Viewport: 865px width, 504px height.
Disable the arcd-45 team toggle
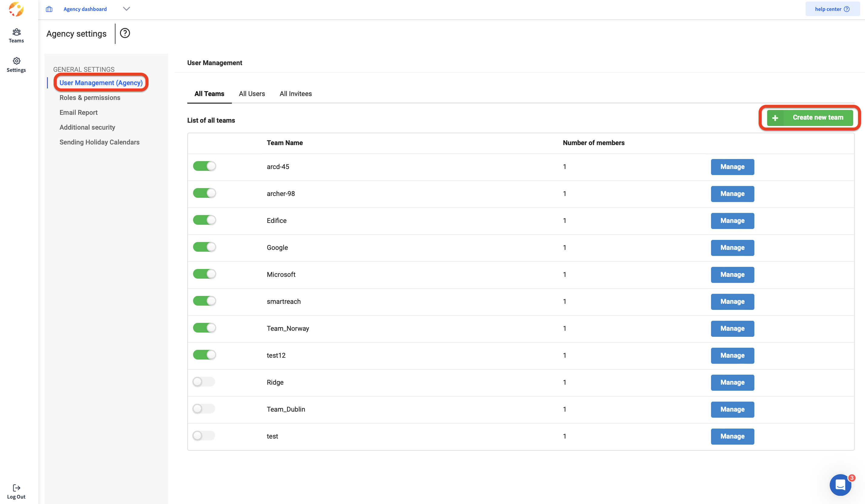point(205,166)
